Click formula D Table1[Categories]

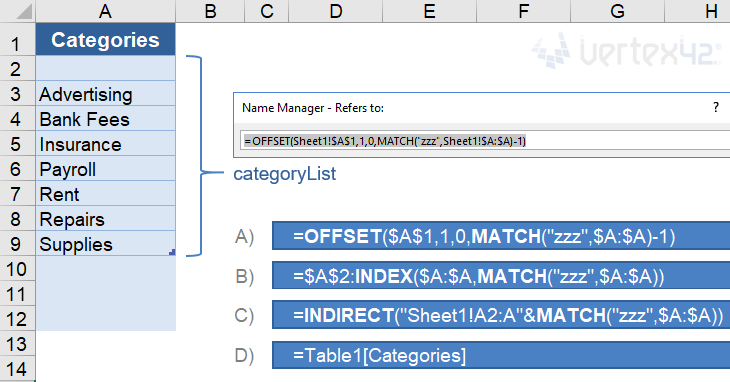(x=501, y=355)
